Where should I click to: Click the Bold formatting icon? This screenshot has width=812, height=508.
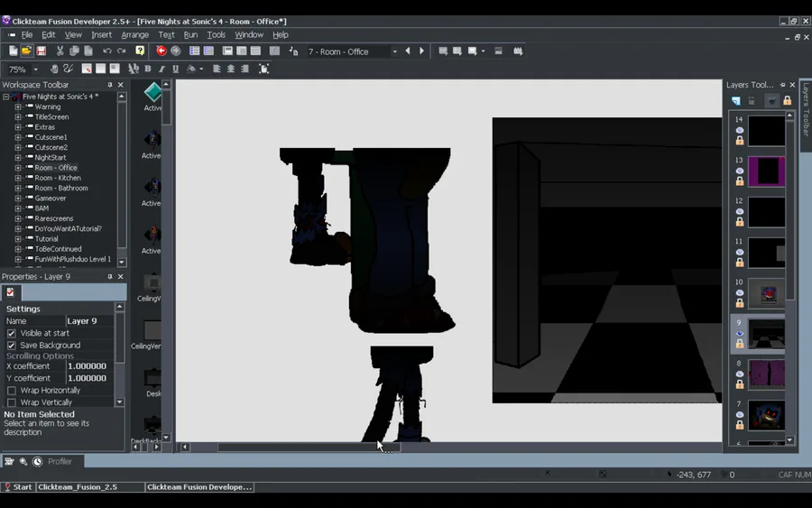click(x=148, y=69)
